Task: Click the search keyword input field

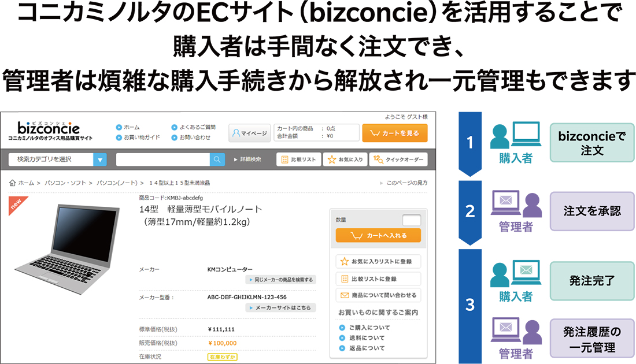Action: [162, 159]
